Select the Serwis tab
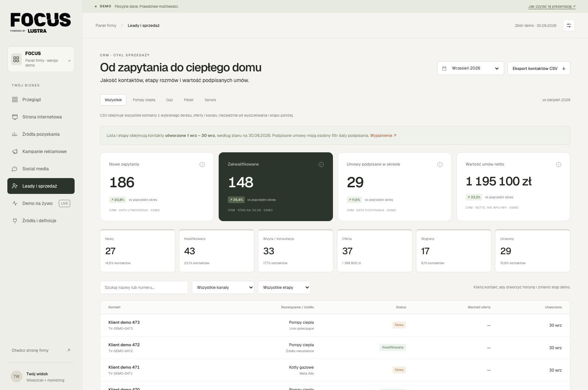The image size is (588, 390). [210, 100]
